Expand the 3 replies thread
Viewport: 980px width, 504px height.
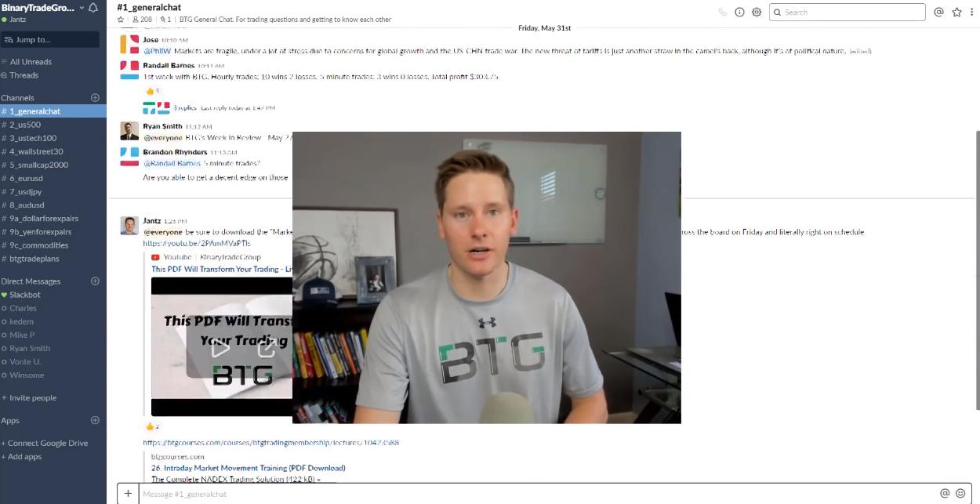[185, 107]
